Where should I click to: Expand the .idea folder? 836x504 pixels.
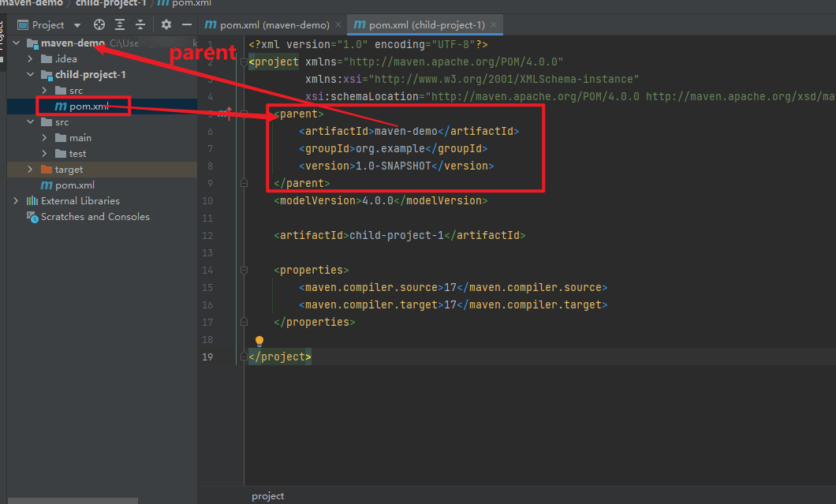click(x=31, y=58)
